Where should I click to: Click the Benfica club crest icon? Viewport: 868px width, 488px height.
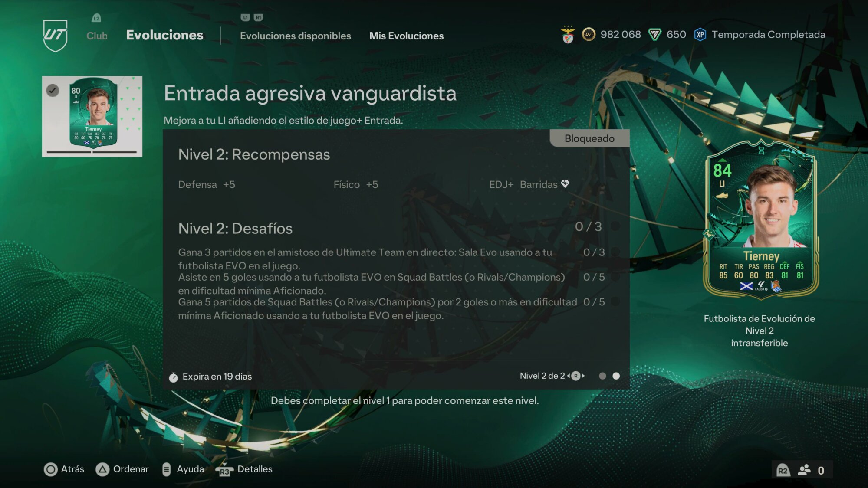click(x=568, y=35)
